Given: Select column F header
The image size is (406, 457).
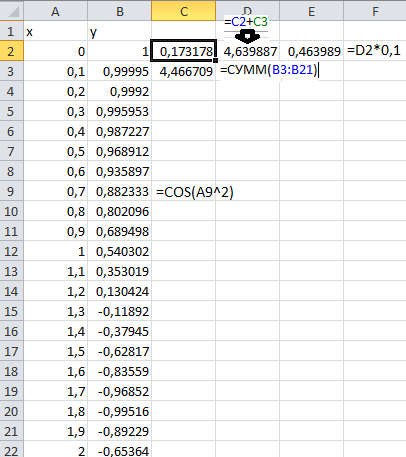Looking at the screenshot, I should click(x=375, y=11).
